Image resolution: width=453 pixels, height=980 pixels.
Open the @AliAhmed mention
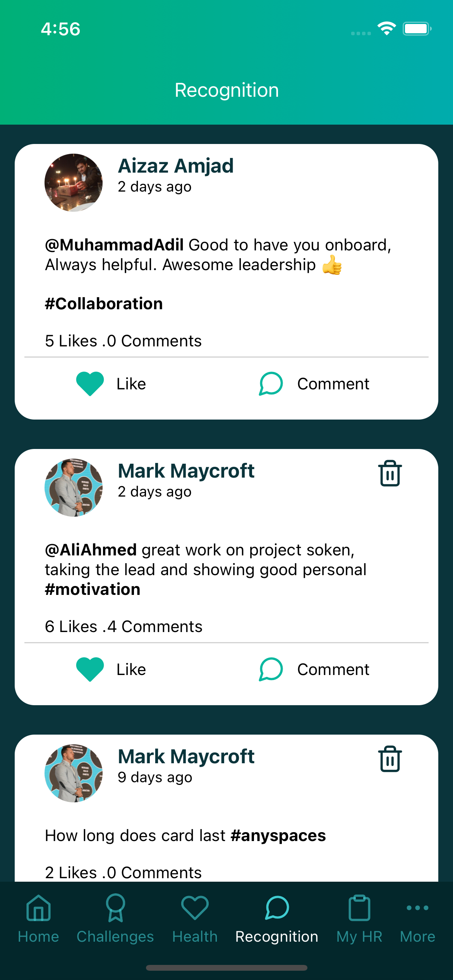(91, 550)
